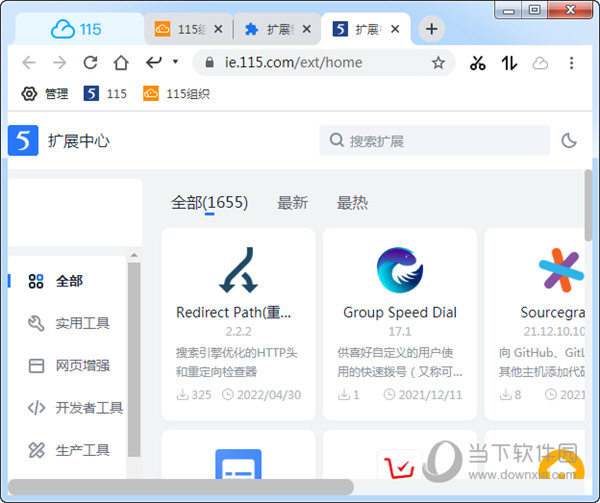Click the horizontal scrollbar thumb
This screenshot has height=503, width=600.
[x=181, y=487]
